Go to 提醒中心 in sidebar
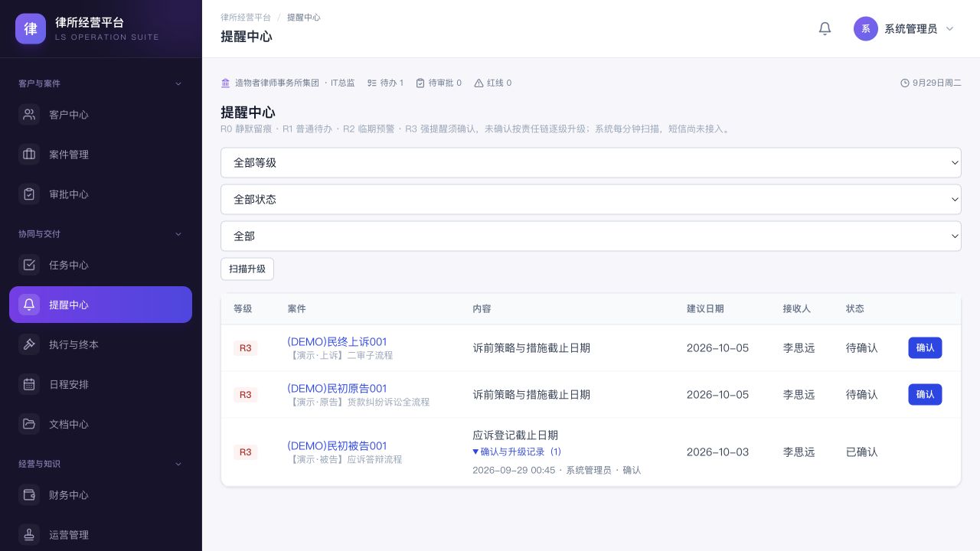 tap(100, 305)
